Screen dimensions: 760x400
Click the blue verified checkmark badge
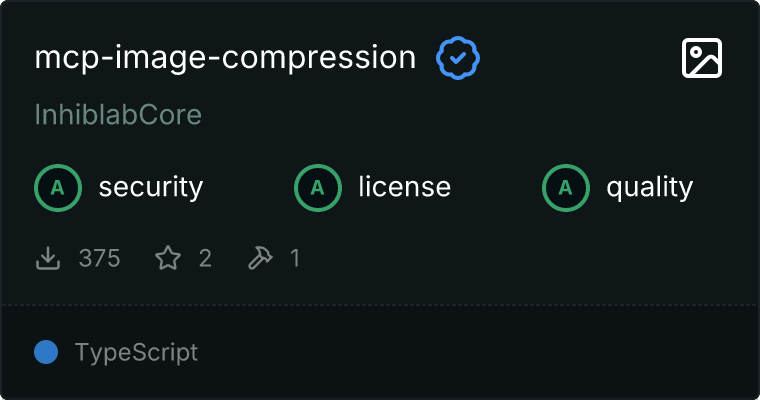pos(458,59)
